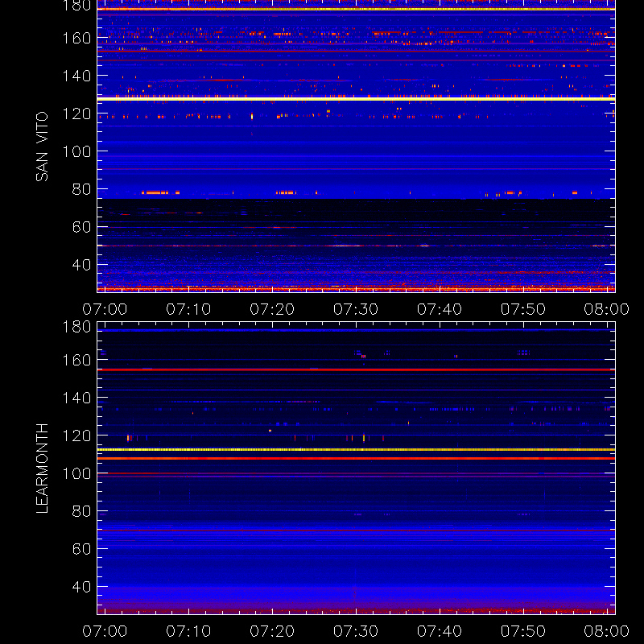The image size is (644, 644).
Task: Pick the 120 tick label on Learmonth plot
Action: [76, 436]
